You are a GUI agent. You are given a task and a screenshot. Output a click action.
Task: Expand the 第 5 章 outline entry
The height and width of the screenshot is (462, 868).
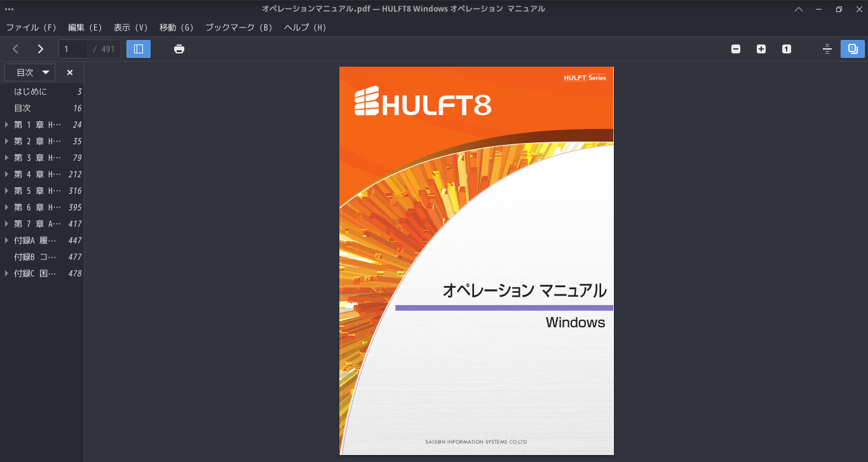(7, 191)
